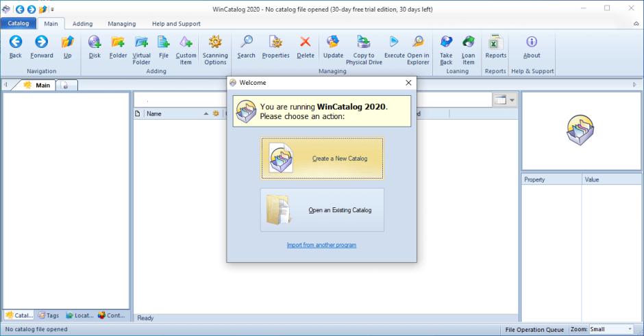Click the quick access Forward arrow in title bar
Viewport: 644px width, 336px height.
32,9
